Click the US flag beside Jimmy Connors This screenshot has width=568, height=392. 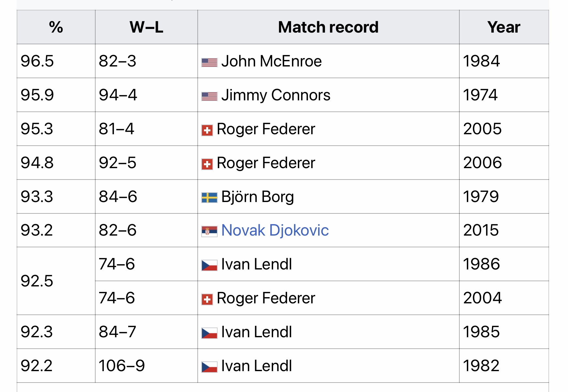click(x=209, y=96)
